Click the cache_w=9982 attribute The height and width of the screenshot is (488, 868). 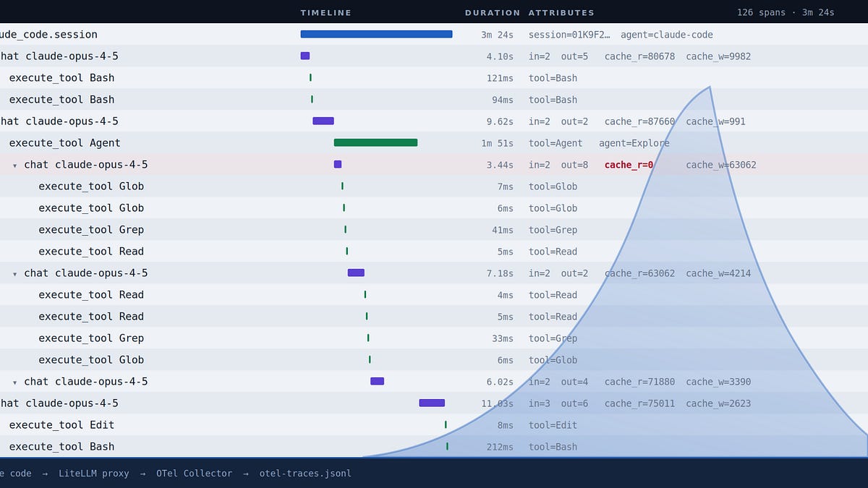coord(718,56)
